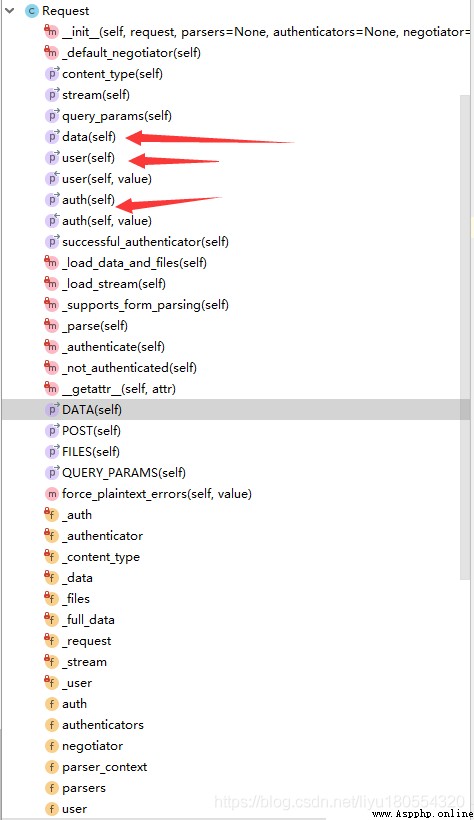Select the parser_context field
Image resolution: width=474 pixels, height=820 pixels.
tap(105, 767)
